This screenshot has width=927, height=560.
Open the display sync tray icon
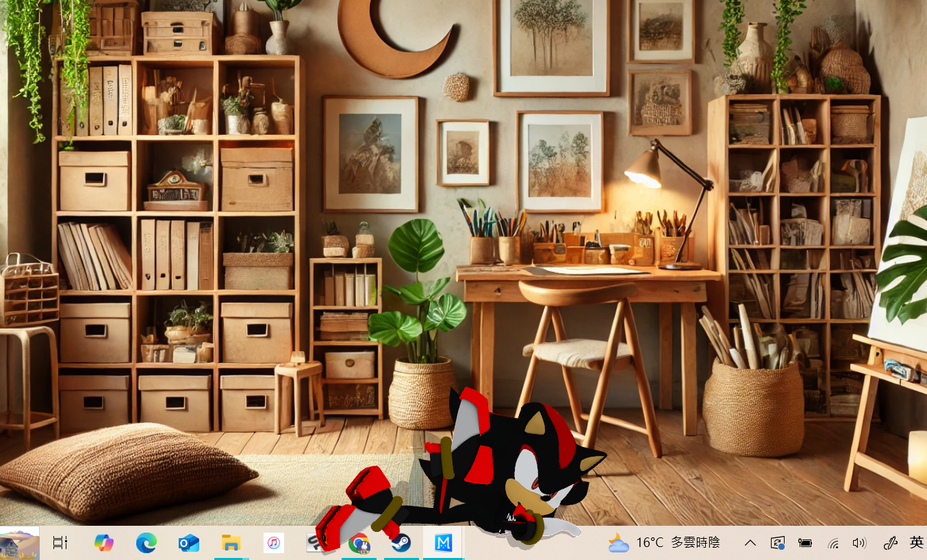coord(778,544)
